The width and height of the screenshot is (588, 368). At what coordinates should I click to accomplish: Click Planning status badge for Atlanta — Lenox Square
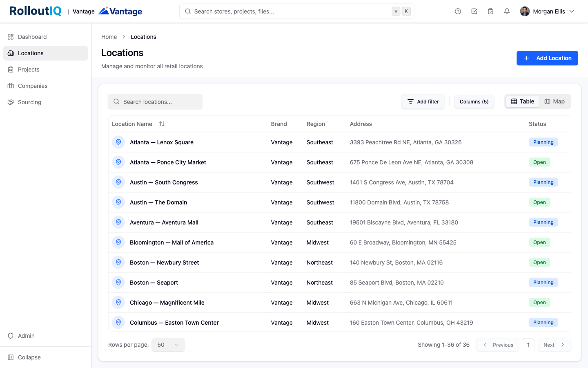click(543, 142)
